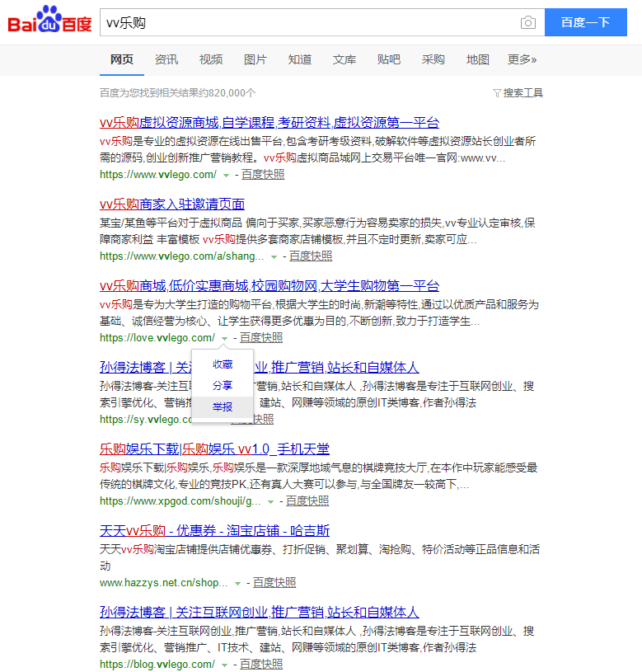Viewport: 642px width, 672px height.
Task: Choose 举报 in the popup menu
Action: (x=223, y=407)
